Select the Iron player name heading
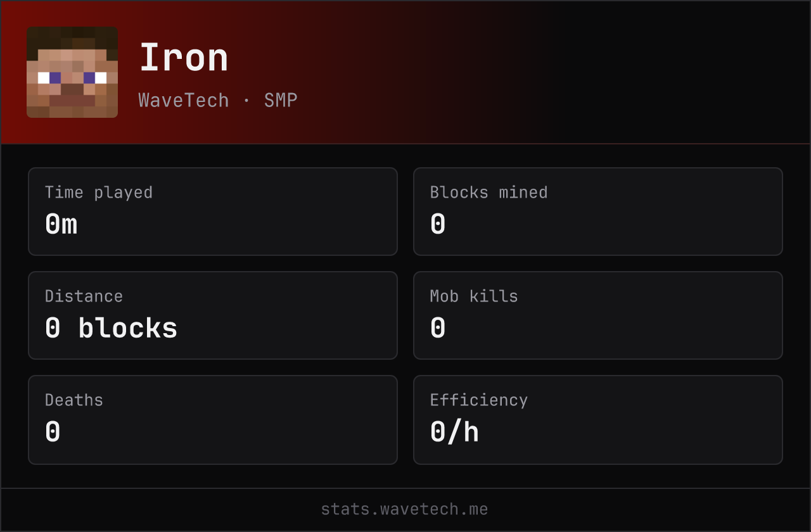811x532 pixels. [x=184, y=58]
